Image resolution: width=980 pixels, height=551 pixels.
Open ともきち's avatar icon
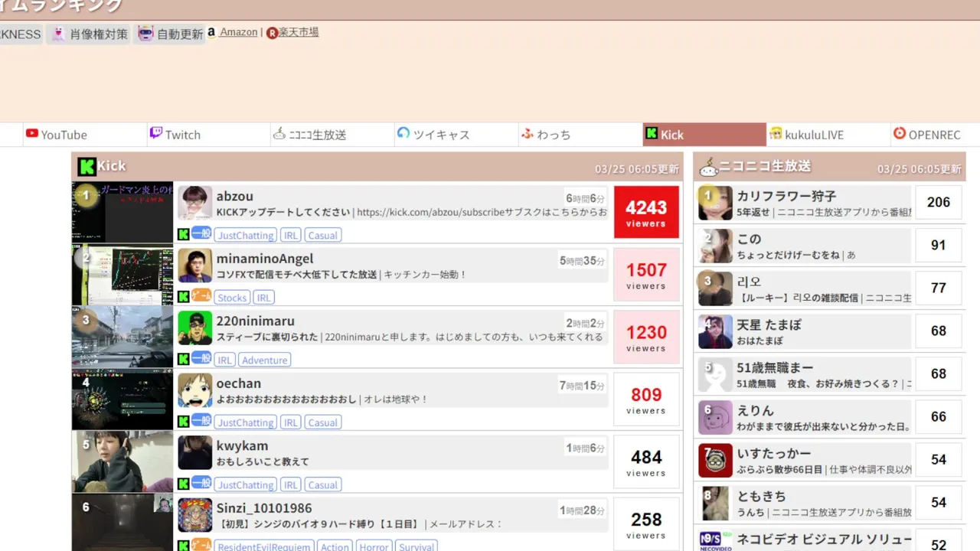(x=715, y=503)
